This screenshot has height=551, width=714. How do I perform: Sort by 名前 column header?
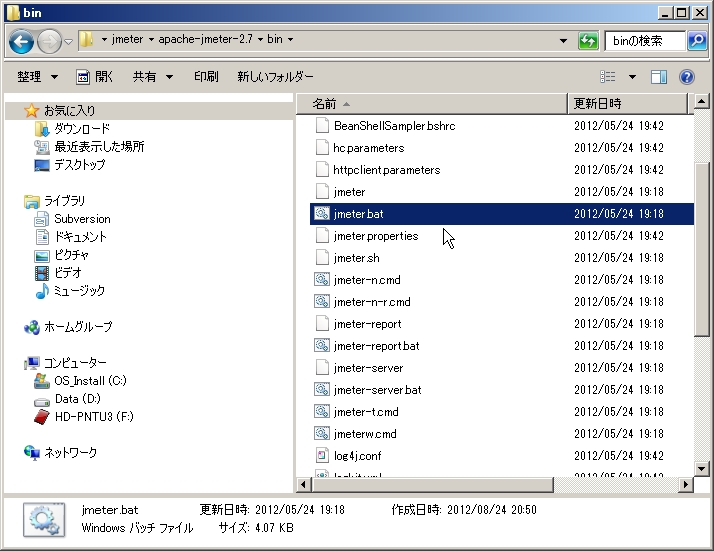point(432,104)
